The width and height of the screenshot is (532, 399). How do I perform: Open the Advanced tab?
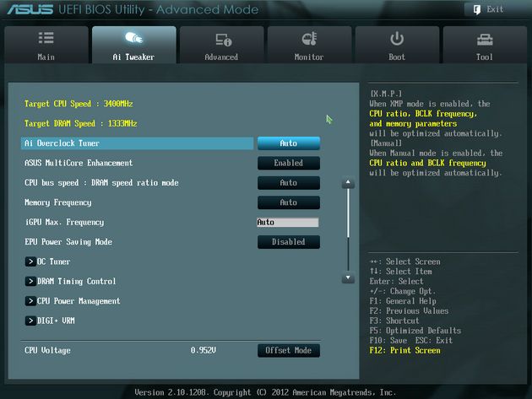coord(221,45)
